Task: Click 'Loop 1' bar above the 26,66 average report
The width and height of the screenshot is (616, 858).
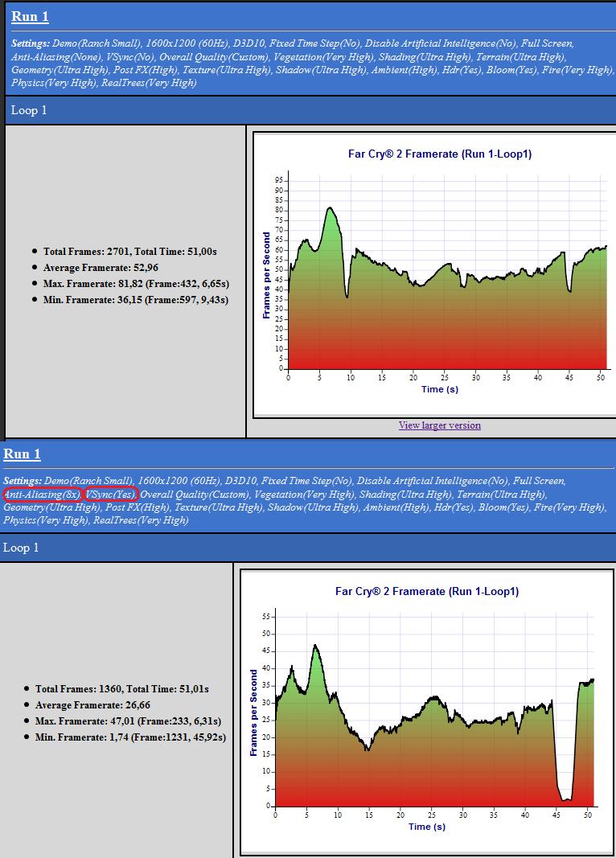Action: click(x=308, y=547)
